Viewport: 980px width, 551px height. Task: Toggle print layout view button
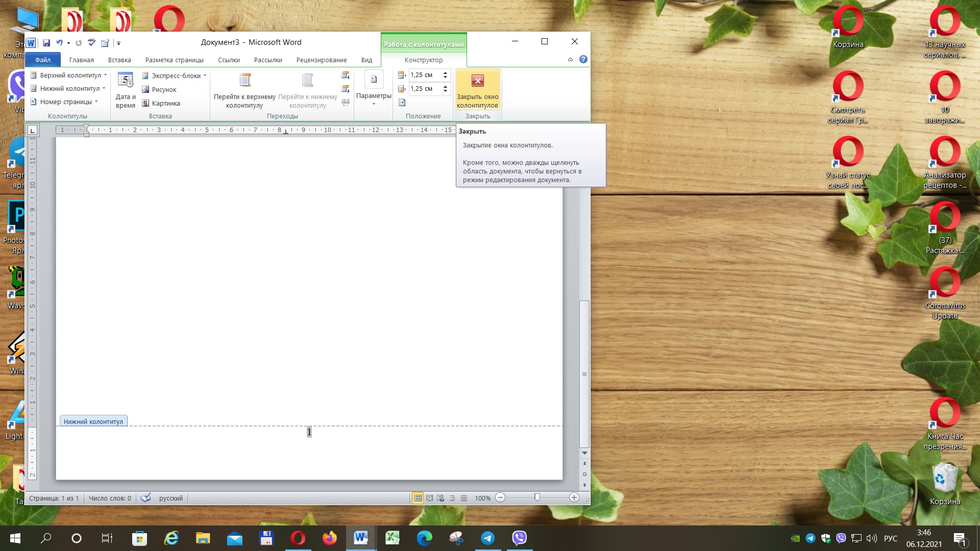point(418,498)
